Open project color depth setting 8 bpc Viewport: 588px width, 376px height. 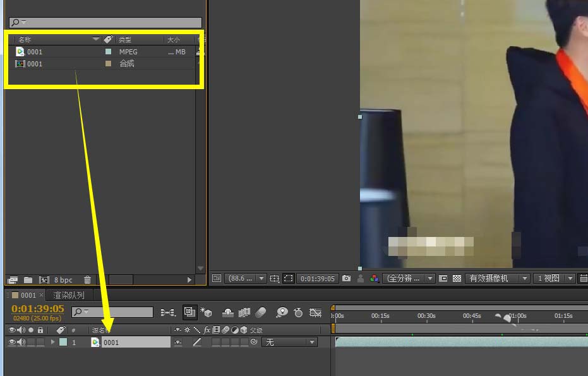pyautogui.click(x=63, y=280)
